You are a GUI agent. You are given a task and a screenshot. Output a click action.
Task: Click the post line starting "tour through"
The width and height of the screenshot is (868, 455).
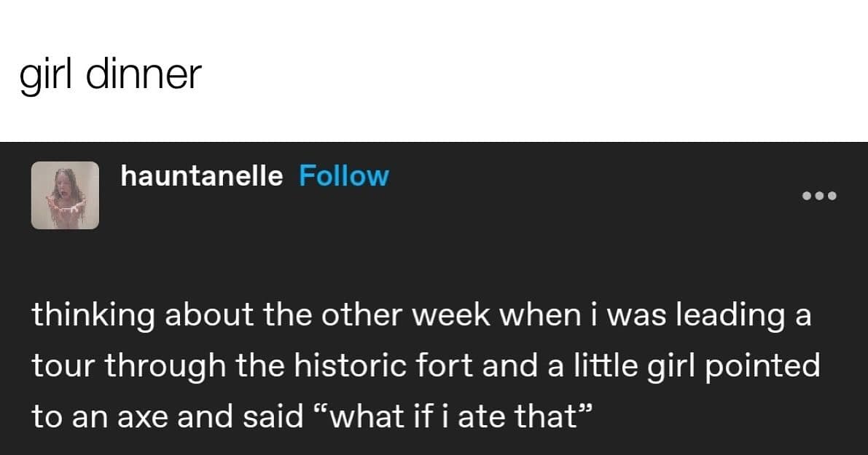pyautogui.click(x=425, y=366)
